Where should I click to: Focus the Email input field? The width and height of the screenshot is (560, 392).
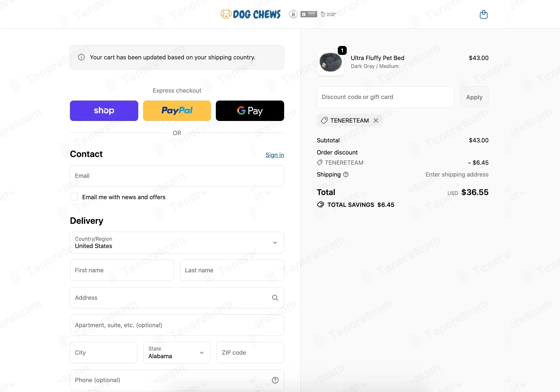(177, 176)
